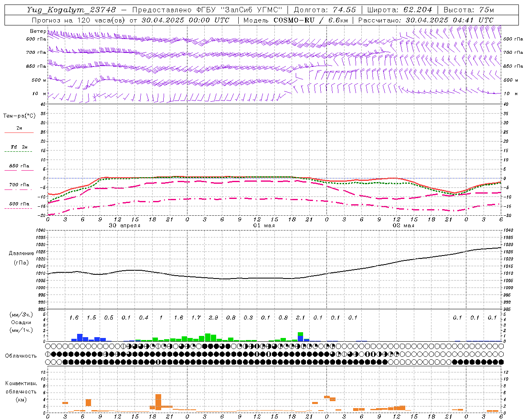The width and height of the screenshot is (525, 420).
Task: Click the 'Конвективн.' convective cloud label
Action: [x=21, y=383]
